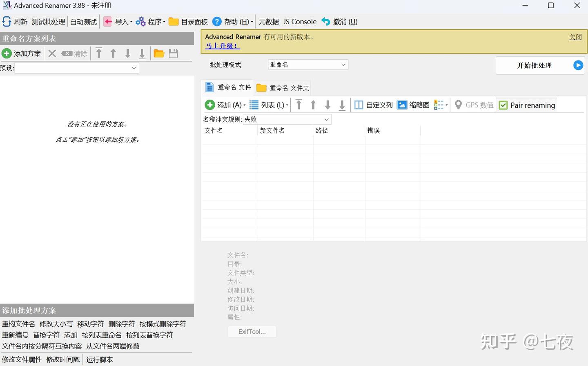
Task: Sort by the 文件名 column header
Action: tap(229, 131)
